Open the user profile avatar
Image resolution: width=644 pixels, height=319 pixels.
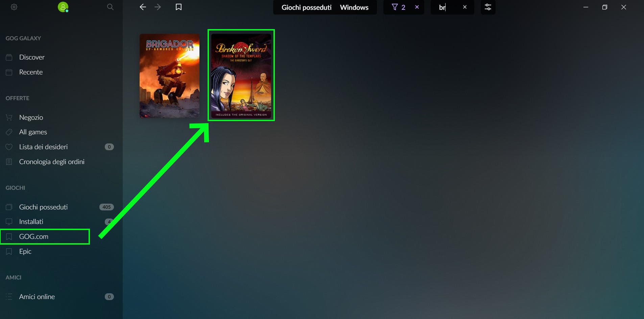(63, 7)
